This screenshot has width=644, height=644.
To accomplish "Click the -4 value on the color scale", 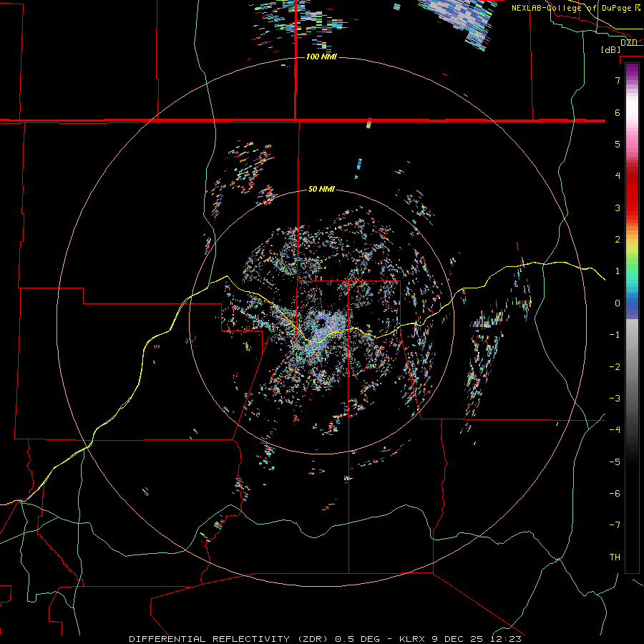I will (x=615, y=429).
